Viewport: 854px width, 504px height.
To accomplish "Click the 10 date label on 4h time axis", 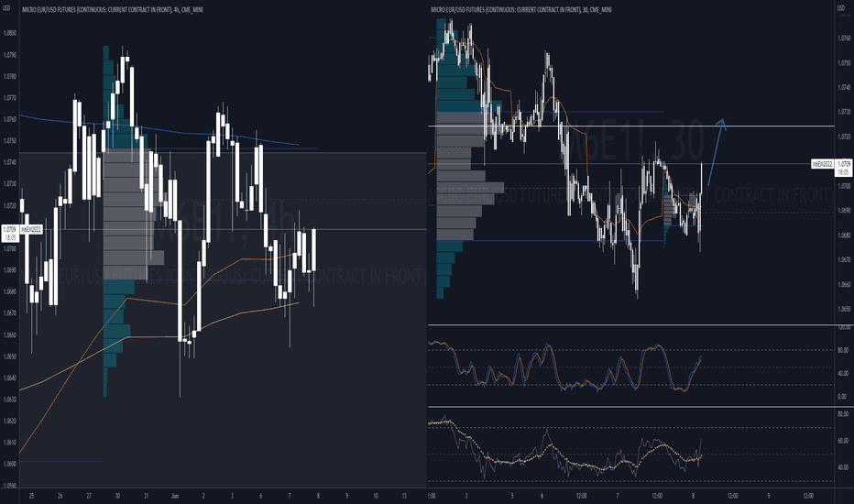I will tap(376, 496).
